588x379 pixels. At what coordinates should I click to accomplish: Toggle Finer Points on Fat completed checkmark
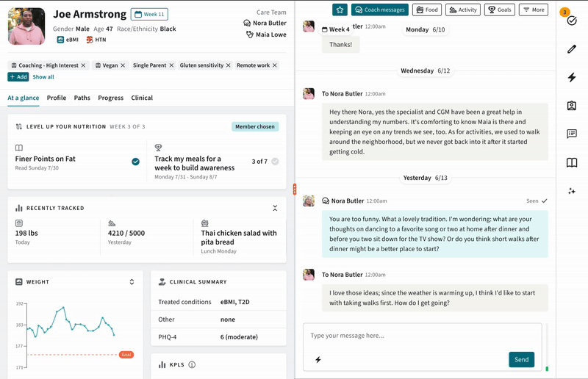136,162
